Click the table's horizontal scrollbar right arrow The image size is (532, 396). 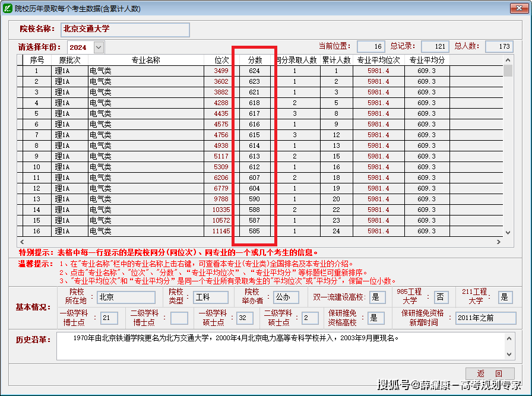coord(498,242)
